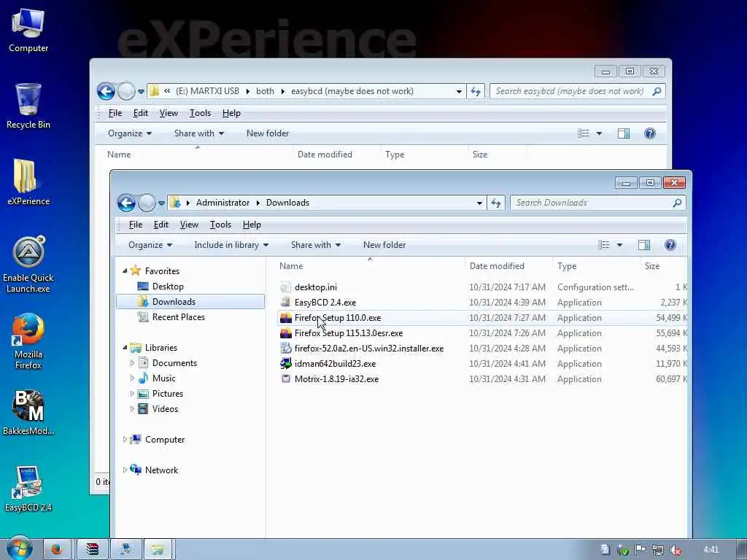The height and width of the screenshot is (560, 747).
Task: Select Firefox Setup 115.13.0esr.exe
Action: (x=348, y=332)
